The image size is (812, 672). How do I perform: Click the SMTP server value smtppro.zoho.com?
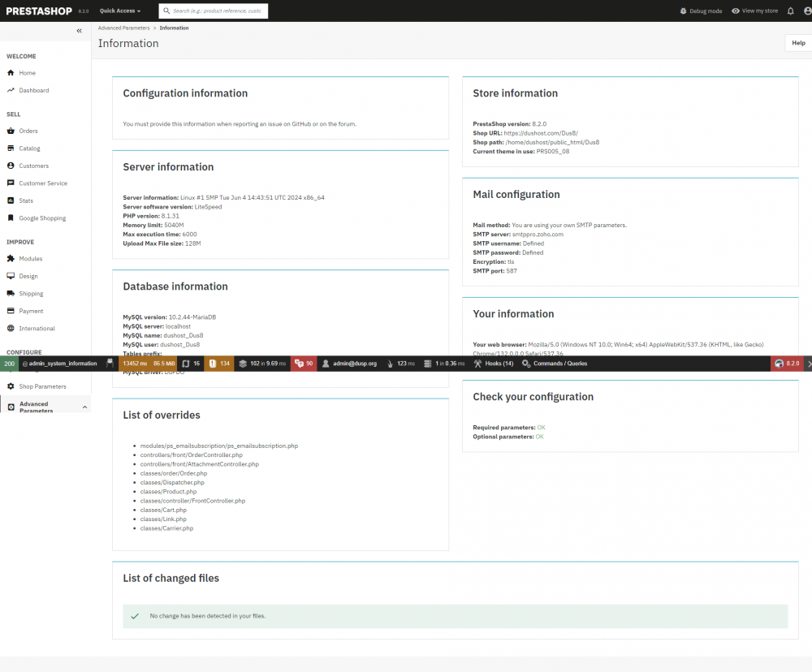pos(538,235)
